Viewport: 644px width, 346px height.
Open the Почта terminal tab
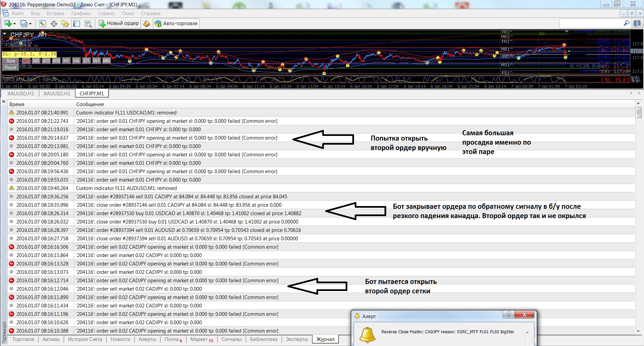coord(173,339)
